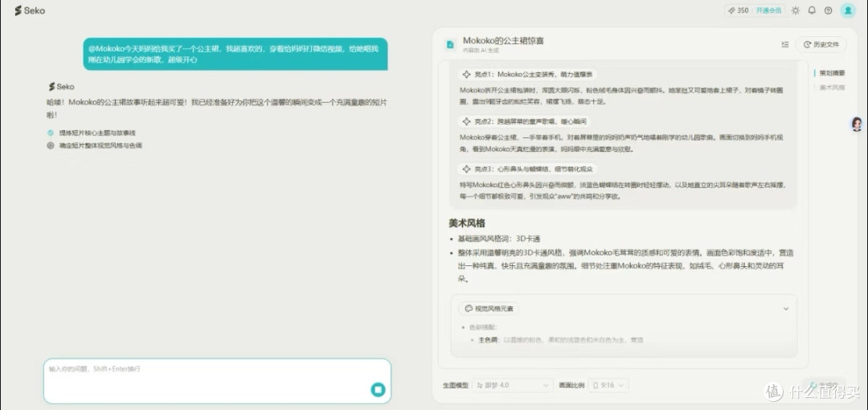Screen dimensions: 868x410
Task: Click the 画面比例 label
Action: tap(571, 384)
